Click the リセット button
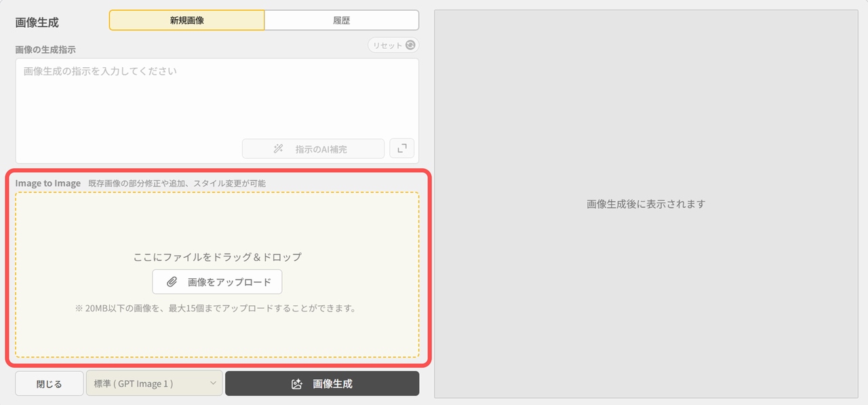Screen dimensions: 868x405 (x=387, y=45)
